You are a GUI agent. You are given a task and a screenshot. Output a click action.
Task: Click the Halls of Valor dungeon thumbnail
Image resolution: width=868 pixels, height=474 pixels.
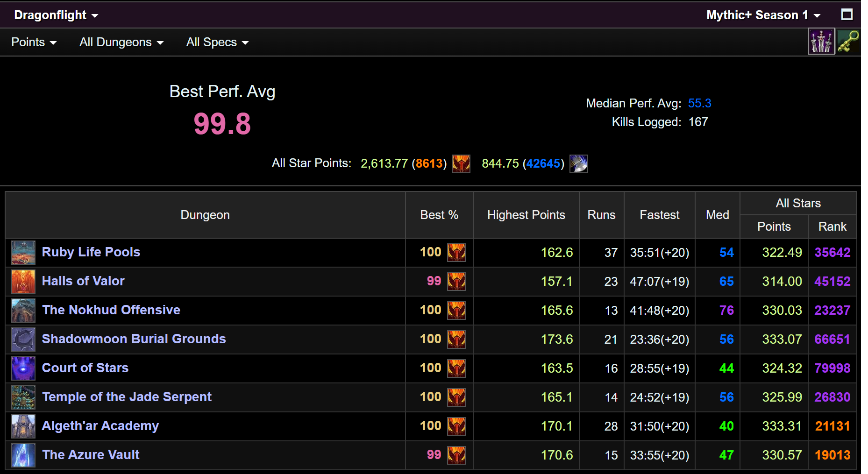23,282
